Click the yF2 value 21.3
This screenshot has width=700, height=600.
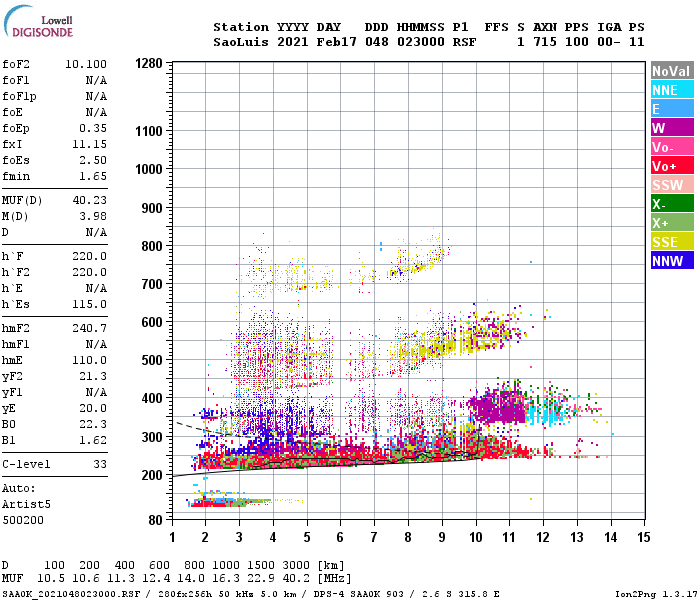pyautogui.click(x=93, y=376)
